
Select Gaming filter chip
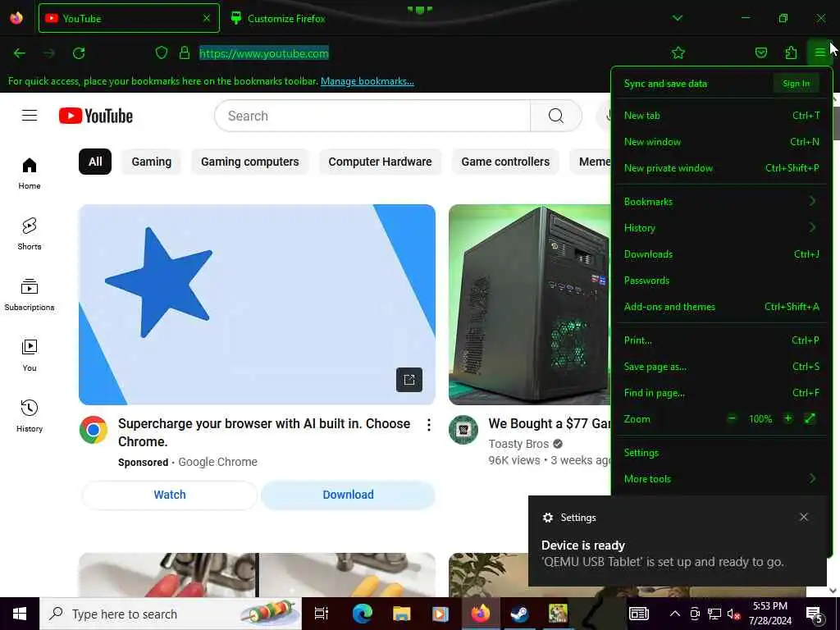tap(152, 162)
